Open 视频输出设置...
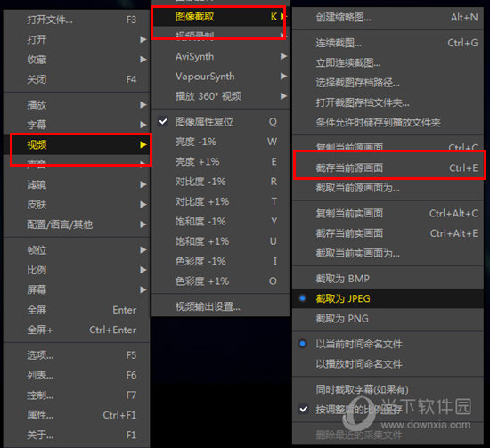 (221, 306)
